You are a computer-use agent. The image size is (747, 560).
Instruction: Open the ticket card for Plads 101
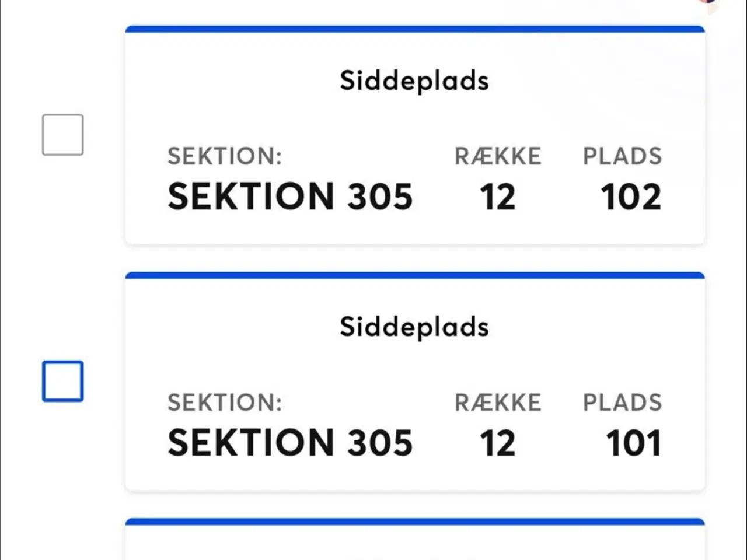[415, 381]
